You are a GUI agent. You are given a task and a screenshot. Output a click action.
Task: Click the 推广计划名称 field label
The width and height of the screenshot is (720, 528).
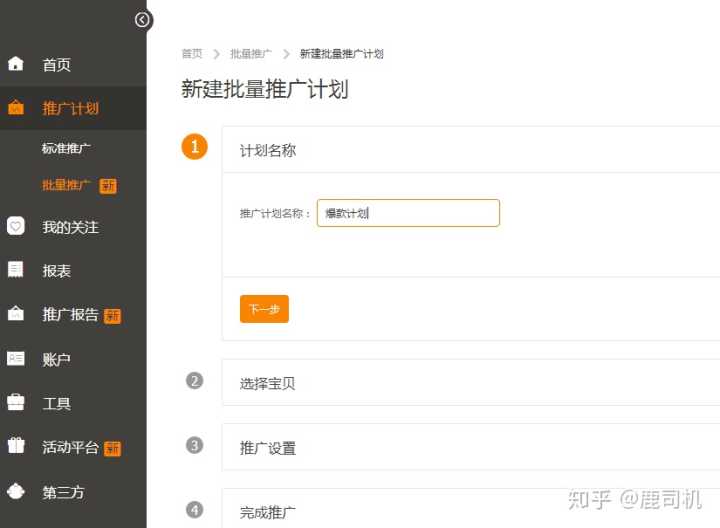[x=275, y=213]
